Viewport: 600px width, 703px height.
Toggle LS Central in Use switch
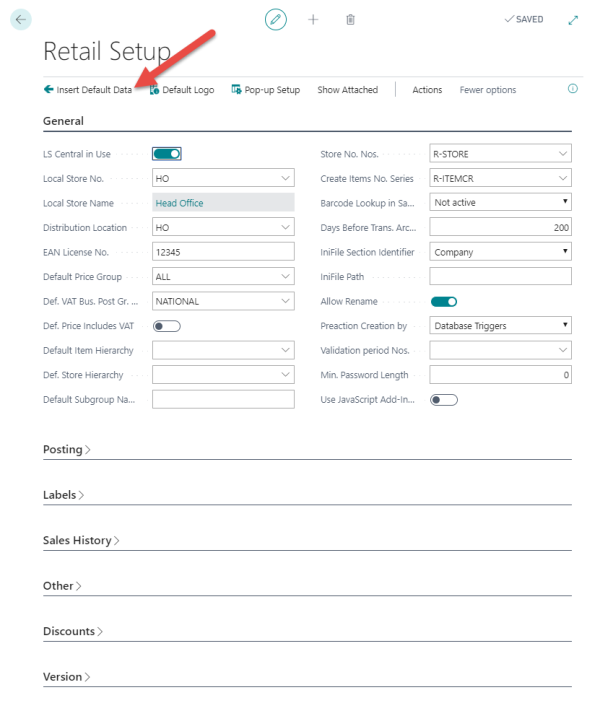point(166,154)
